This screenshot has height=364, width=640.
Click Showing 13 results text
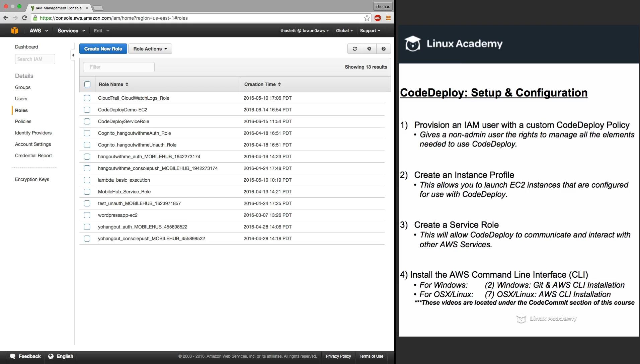(366, 67)
